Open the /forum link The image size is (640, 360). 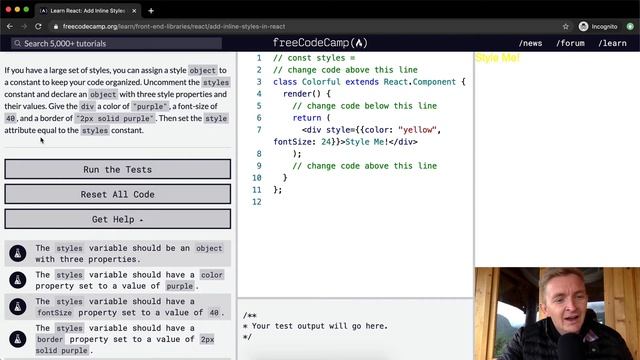pos(570,43)
